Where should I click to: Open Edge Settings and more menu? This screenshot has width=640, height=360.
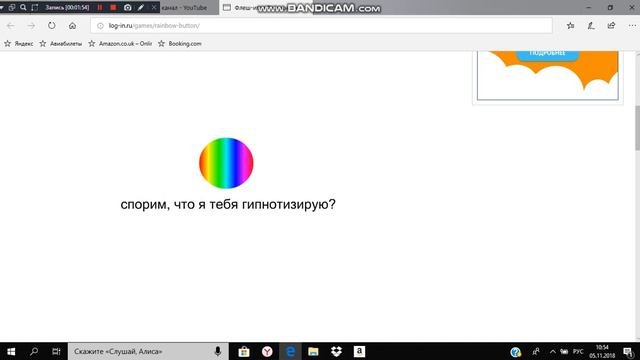coord(632,26)
